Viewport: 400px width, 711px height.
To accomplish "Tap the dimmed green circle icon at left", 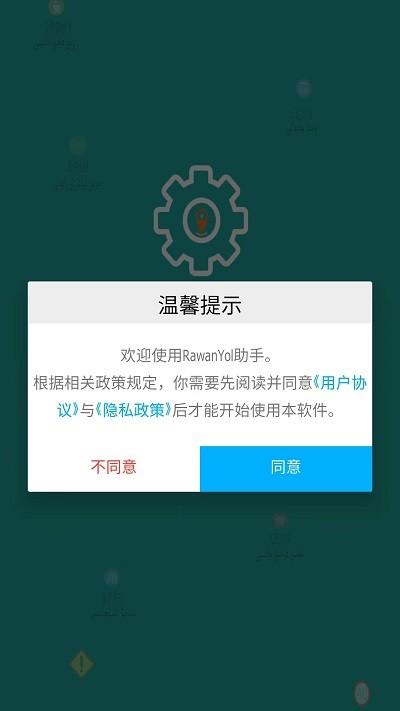I will tap(78, 146).
